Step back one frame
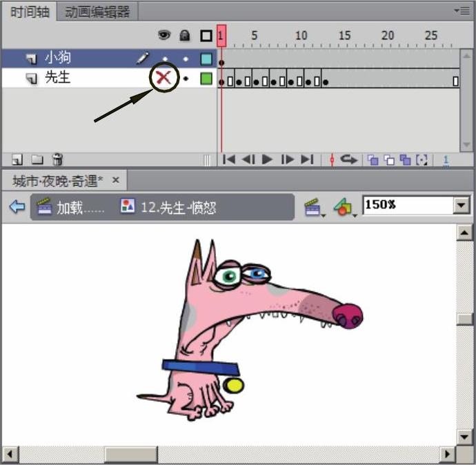Image resolution: width=476 pixels, height=465 pixels. [x=248, y=159]
